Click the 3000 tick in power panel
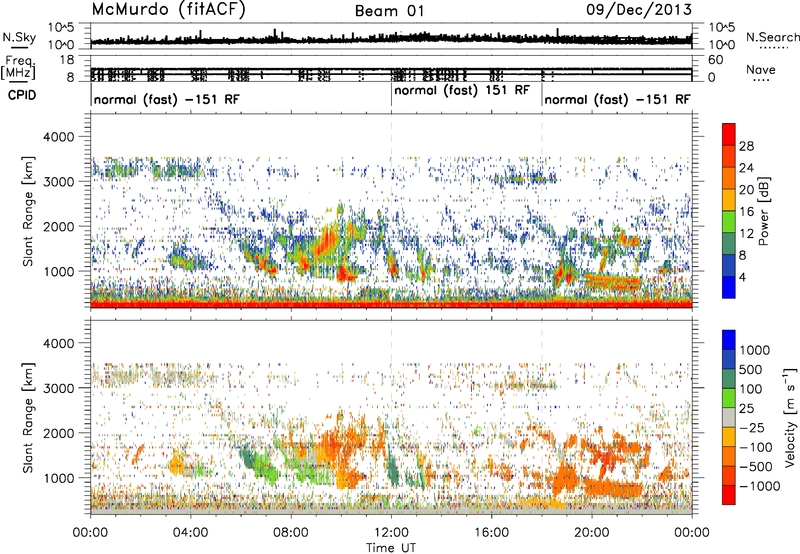 pyautogui.click(x=58, y=182)
